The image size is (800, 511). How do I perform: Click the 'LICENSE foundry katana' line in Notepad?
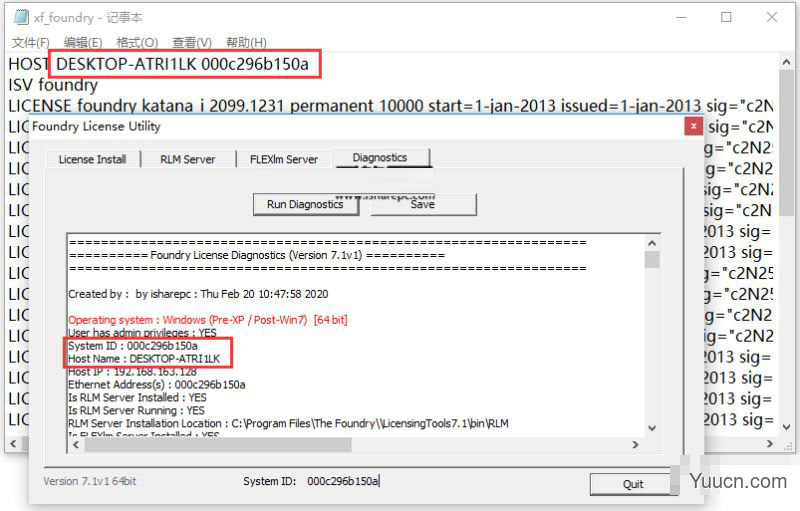pos(390,106)
